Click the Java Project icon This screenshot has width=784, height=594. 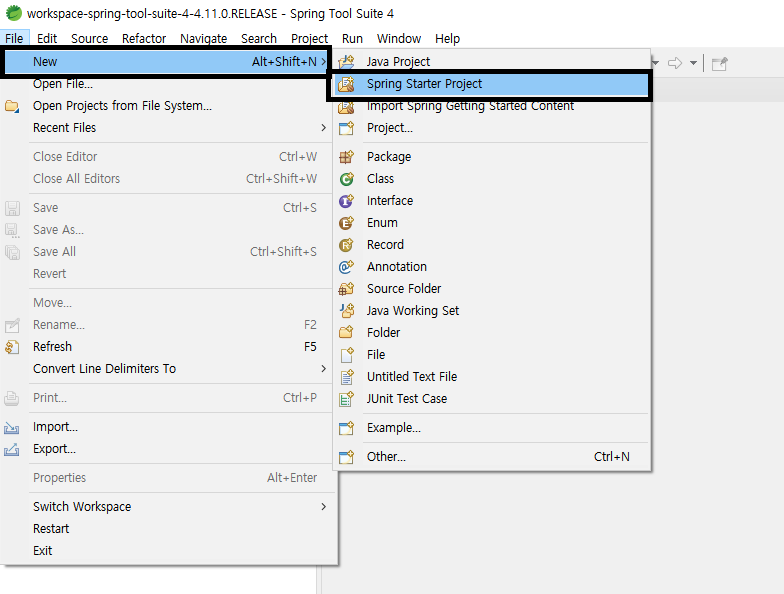346,62
